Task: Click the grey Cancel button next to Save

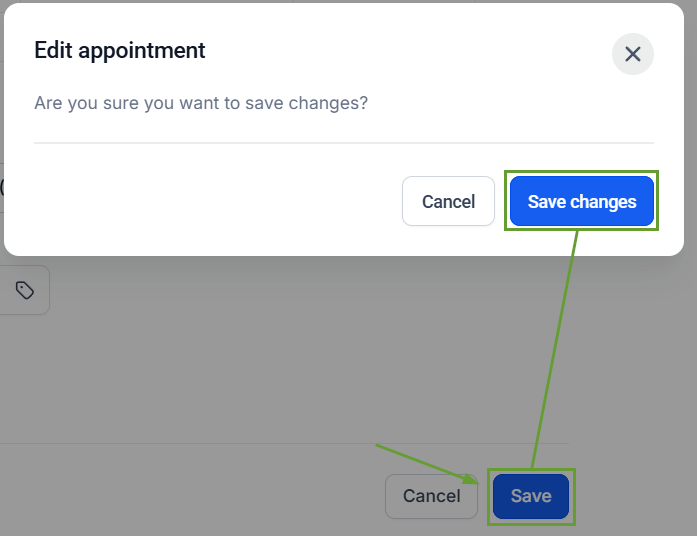Action: point(431,496)
